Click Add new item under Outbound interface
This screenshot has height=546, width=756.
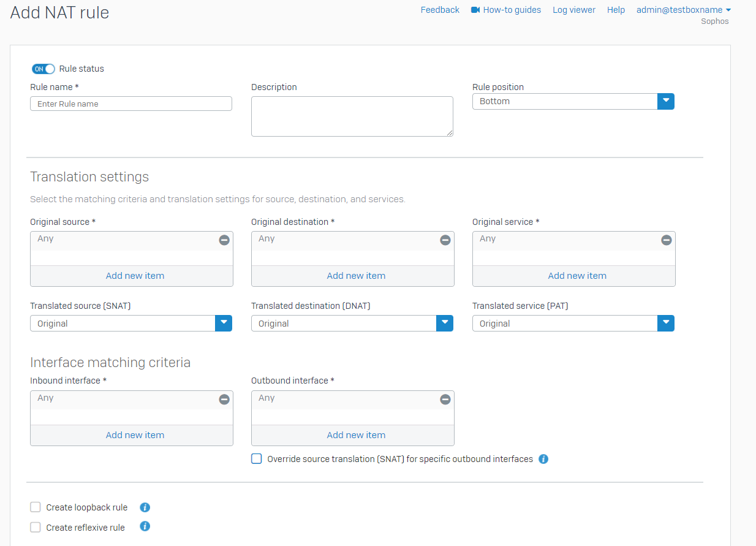pos(356,435)
